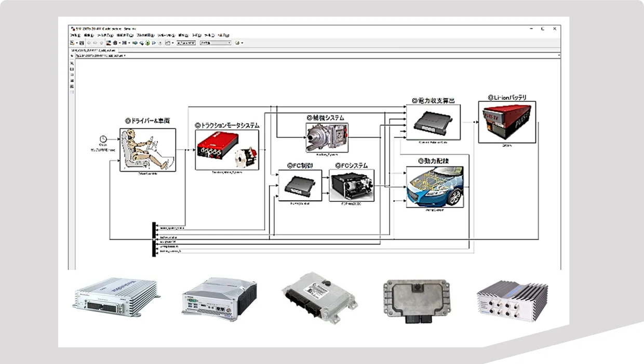The image size is (644, 364).
Task: Click the Save toolbar icon
Action: [x=82, y=43]
